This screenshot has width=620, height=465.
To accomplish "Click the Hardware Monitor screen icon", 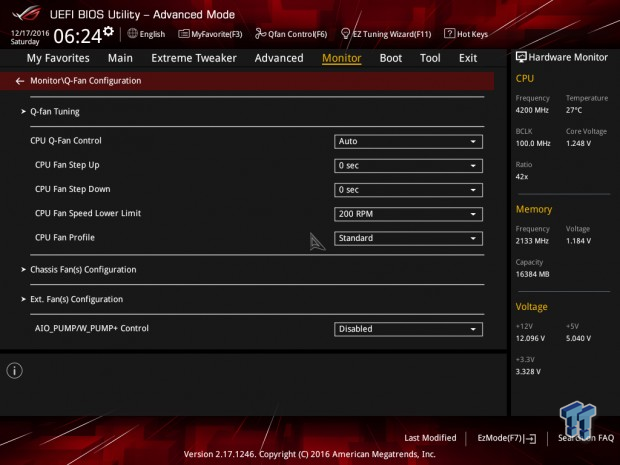I will [521, 57].
